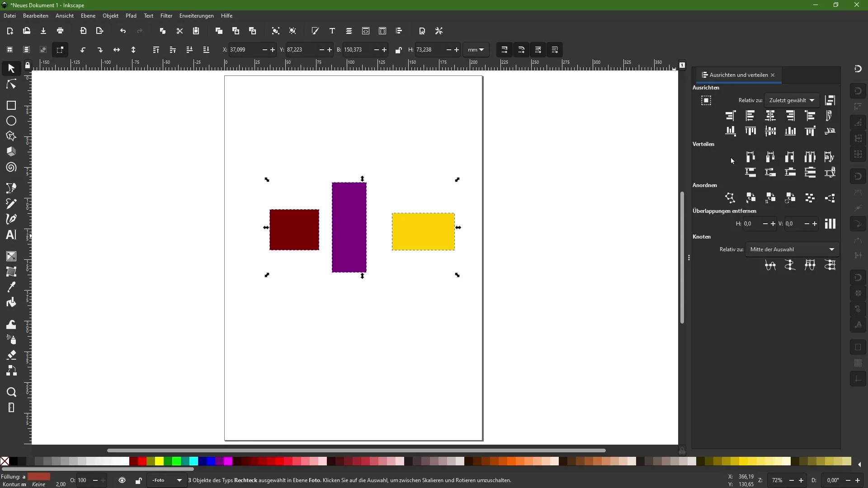Undo the last action
Image resolution: width=868 pixels, height=488 pixels.
[123, 31]
